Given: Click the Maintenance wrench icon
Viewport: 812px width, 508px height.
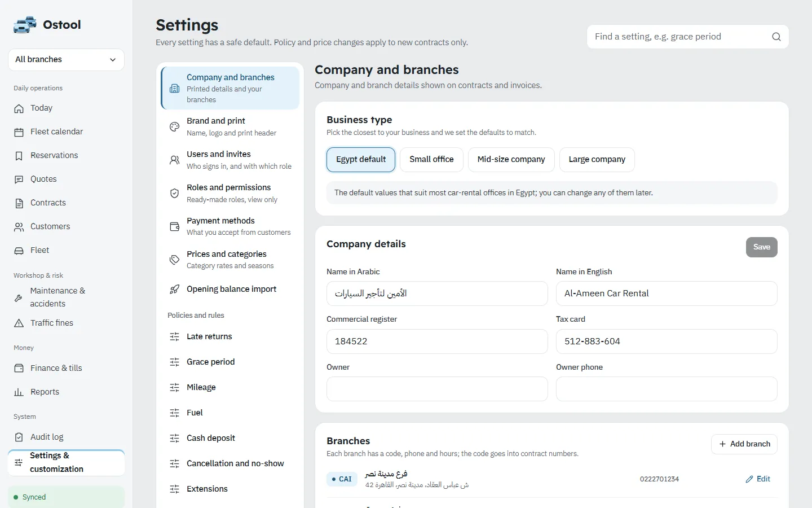Looking at the screenshot, I should click(19, 297).
